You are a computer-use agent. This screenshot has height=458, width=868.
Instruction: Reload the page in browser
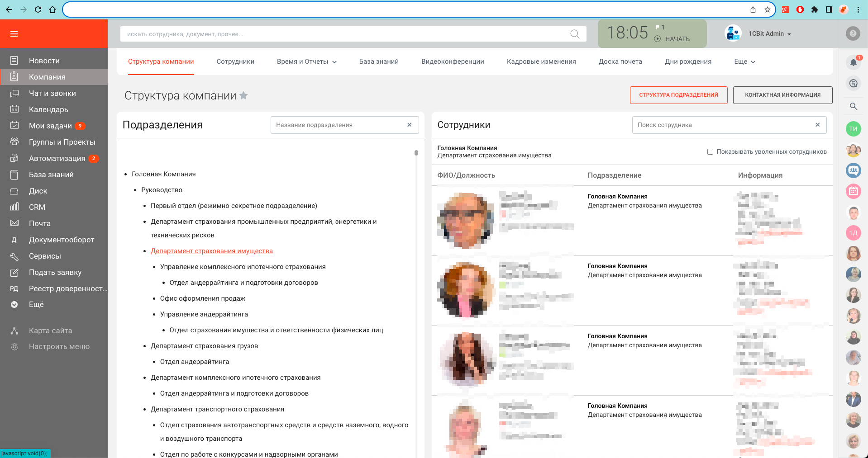[x=38, y=9]
